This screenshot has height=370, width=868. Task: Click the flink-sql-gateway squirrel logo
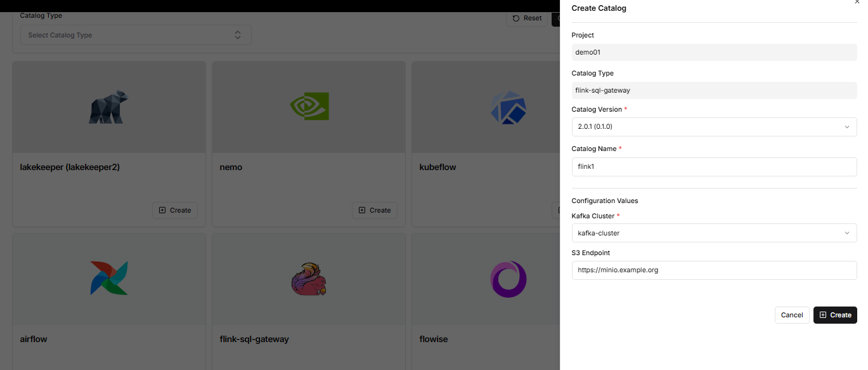click(309, 279)
